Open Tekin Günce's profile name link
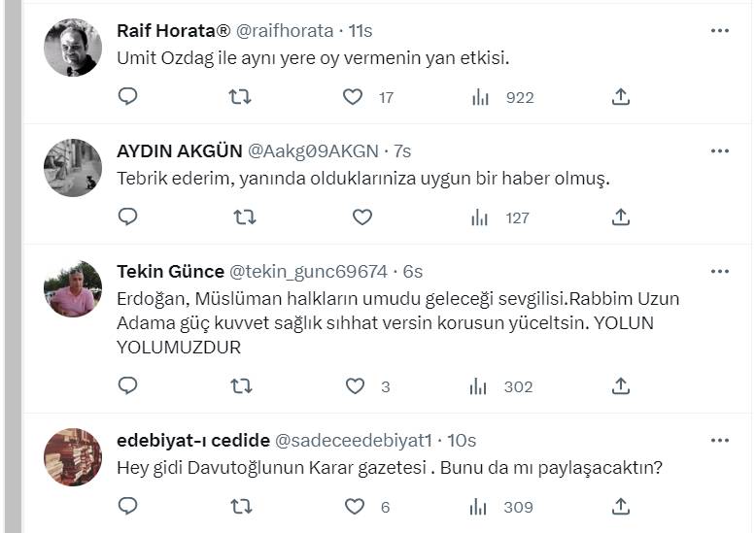Image resolution: width=756 pixels, height=533 pixels. (169, 271)
